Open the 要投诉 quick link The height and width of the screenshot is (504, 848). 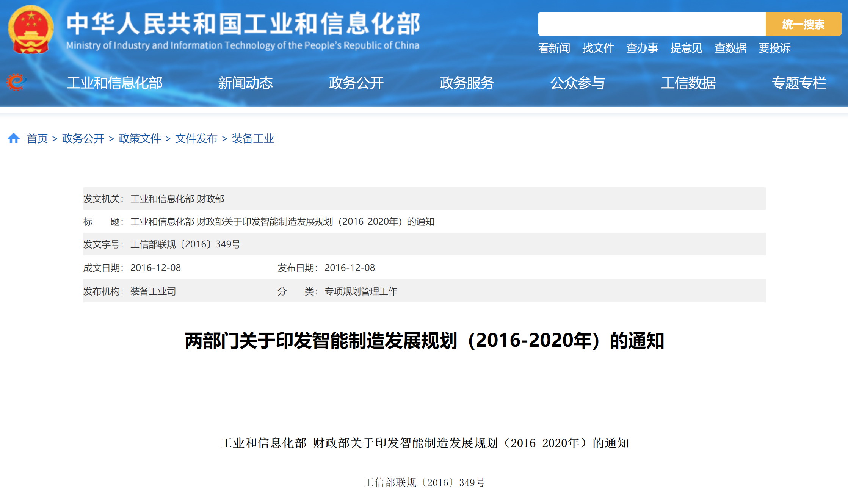774,48
